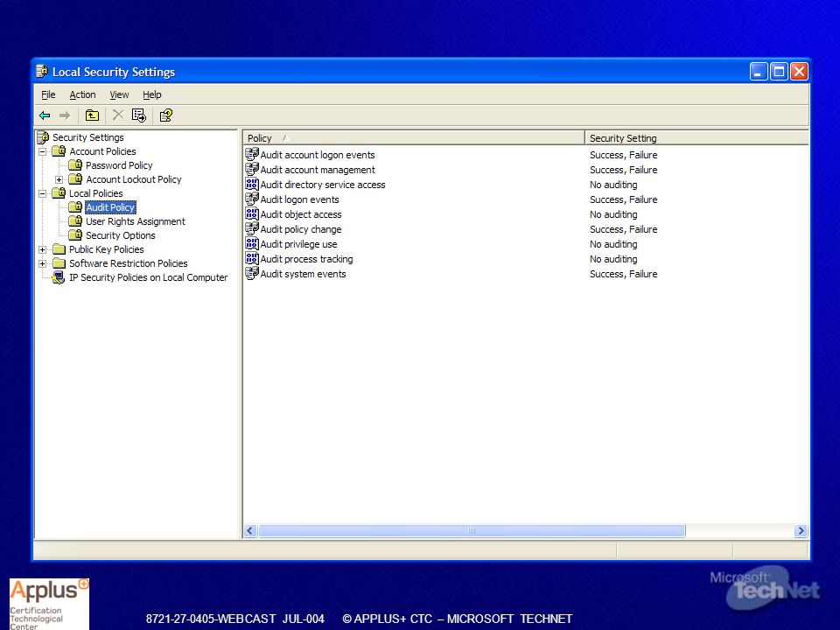The image size is (840, 630).
Task: Click the Password Policy folder icon
Action: [75, 165]
